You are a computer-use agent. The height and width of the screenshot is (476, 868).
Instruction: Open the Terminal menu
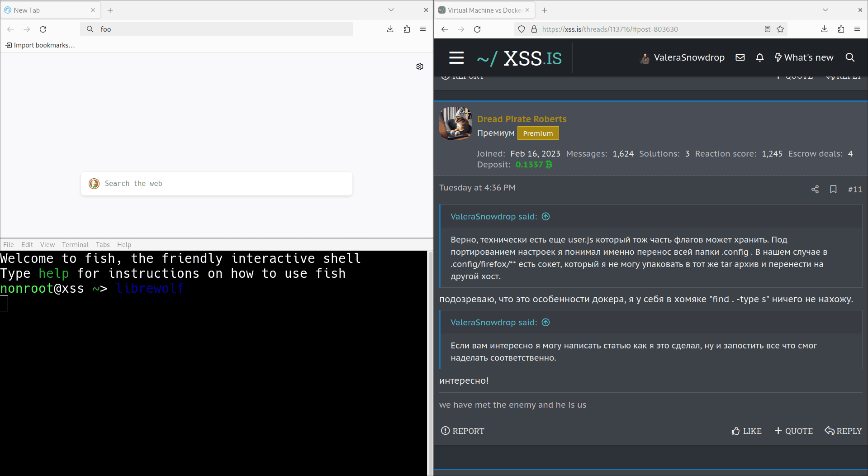(x=75, y=245)
